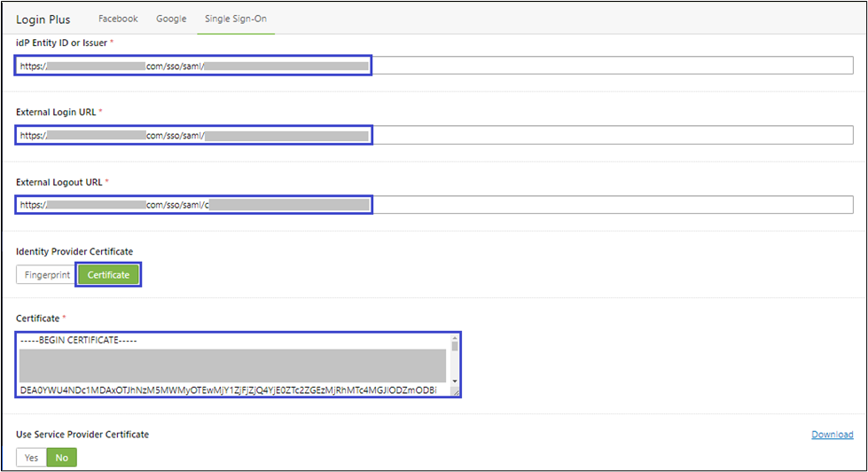Set Use Service Provider Certificate to Yes
868x472 pixels.
31,458
